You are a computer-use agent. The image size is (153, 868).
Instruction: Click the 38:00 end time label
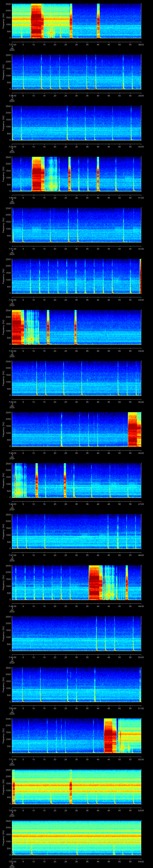tap(141, 44)
